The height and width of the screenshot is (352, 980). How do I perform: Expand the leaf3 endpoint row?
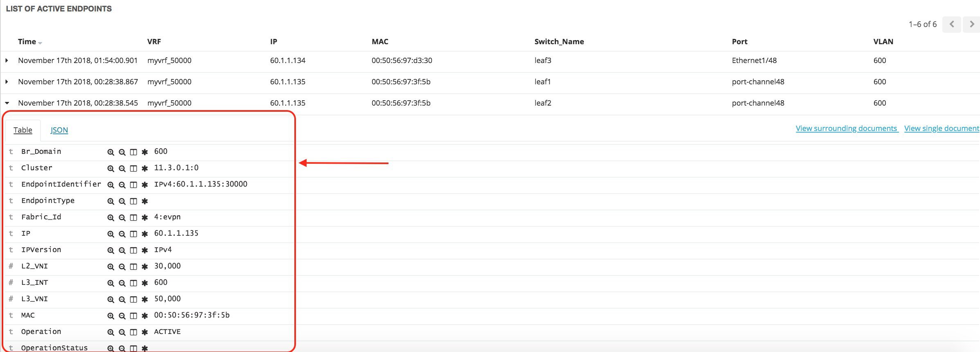click(x=7, y=61)
